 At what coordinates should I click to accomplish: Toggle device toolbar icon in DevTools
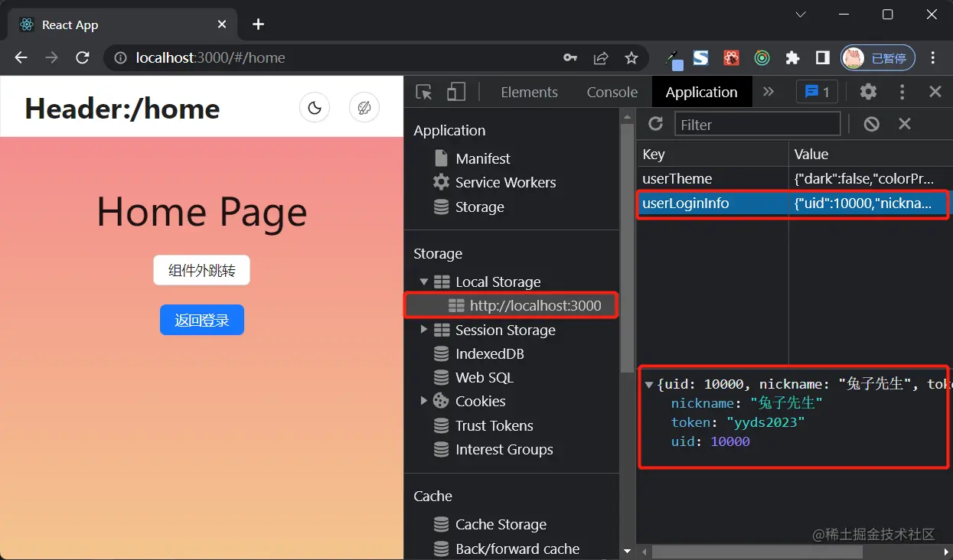456,92
